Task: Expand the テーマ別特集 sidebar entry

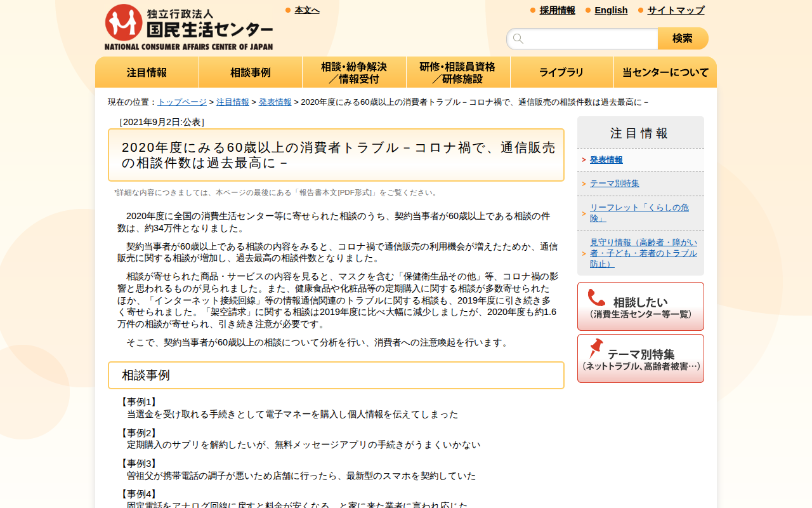Action: click(613, 183)
